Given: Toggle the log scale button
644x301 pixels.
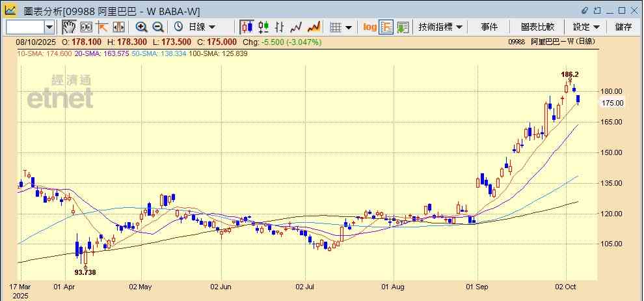Looking at the screenshot, I should point(369,27).
